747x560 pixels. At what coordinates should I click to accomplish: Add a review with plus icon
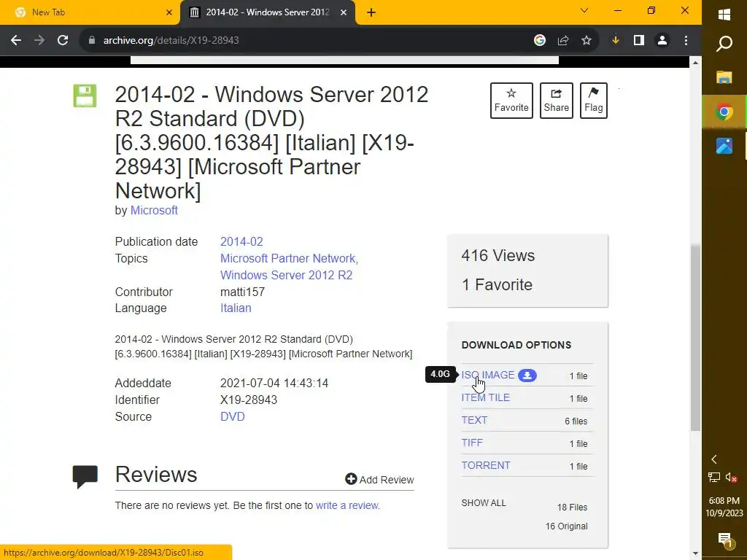click(x=379, y=480)
